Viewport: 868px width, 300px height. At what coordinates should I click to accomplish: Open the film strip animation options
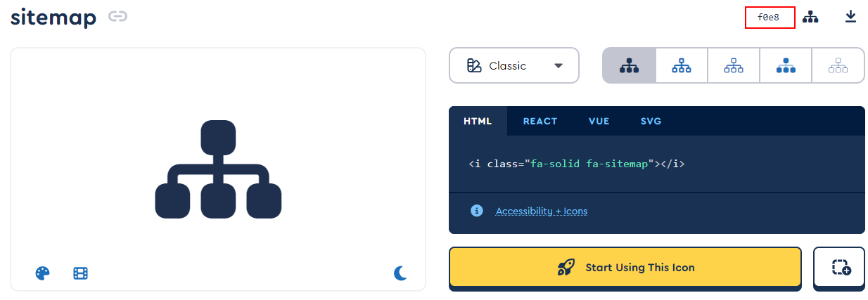coord(80,273)
